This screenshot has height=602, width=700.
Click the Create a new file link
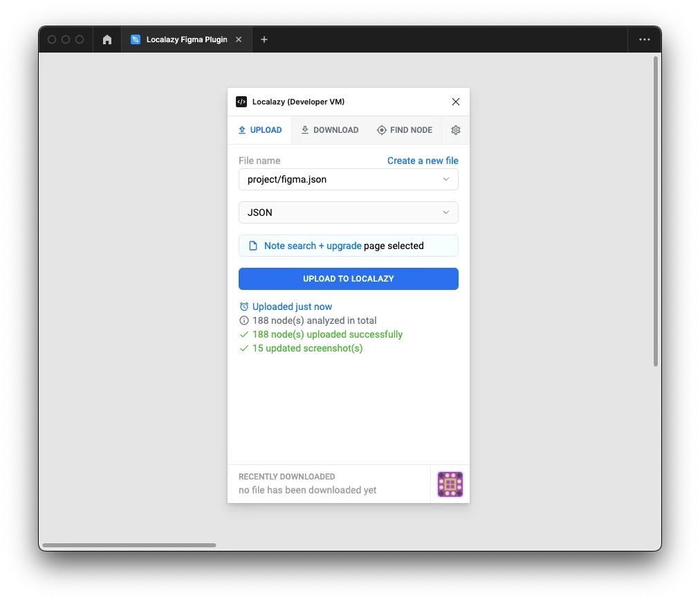423,161
